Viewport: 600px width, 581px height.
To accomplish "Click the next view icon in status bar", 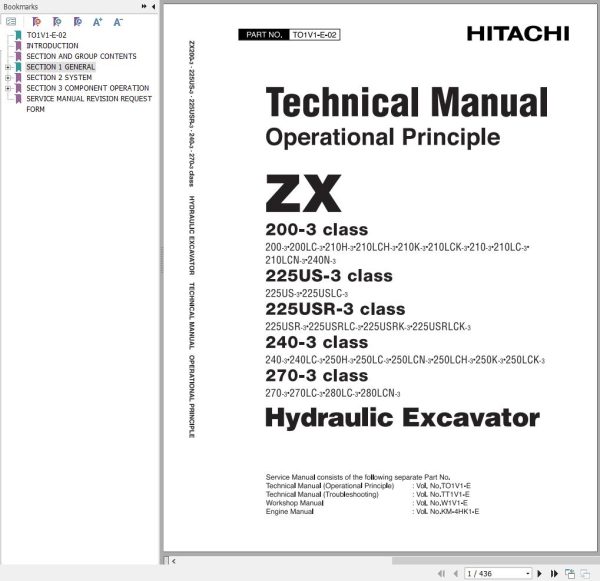I will [x=585, y=573].
